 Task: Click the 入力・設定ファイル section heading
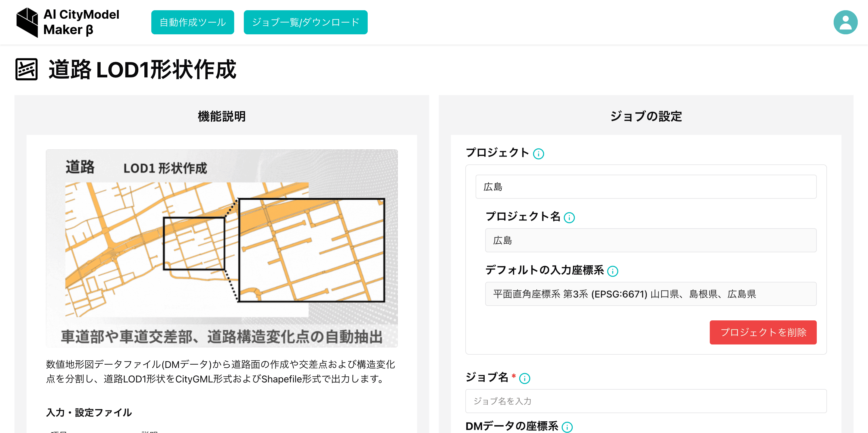[x=89, y=412]
